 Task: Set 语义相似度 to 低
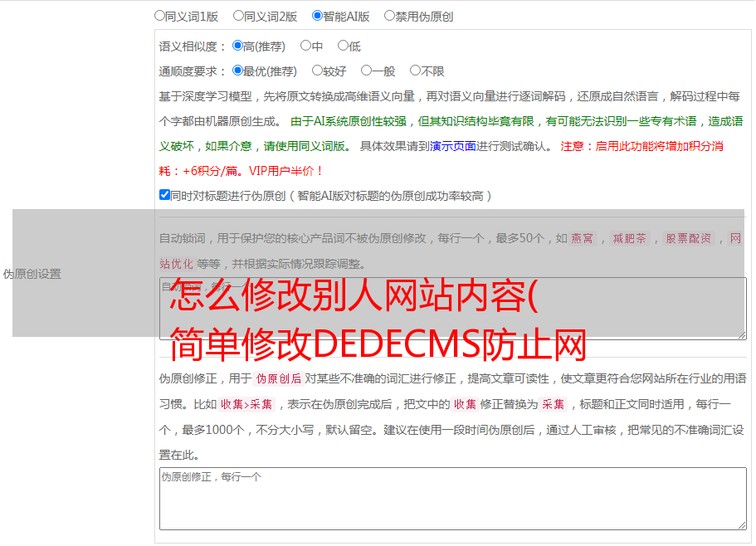(x=343, y=46)
